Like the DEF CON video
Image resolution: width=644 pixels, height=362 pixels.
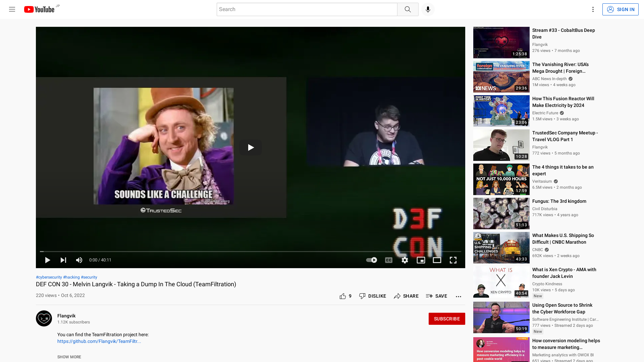[343, 296]
